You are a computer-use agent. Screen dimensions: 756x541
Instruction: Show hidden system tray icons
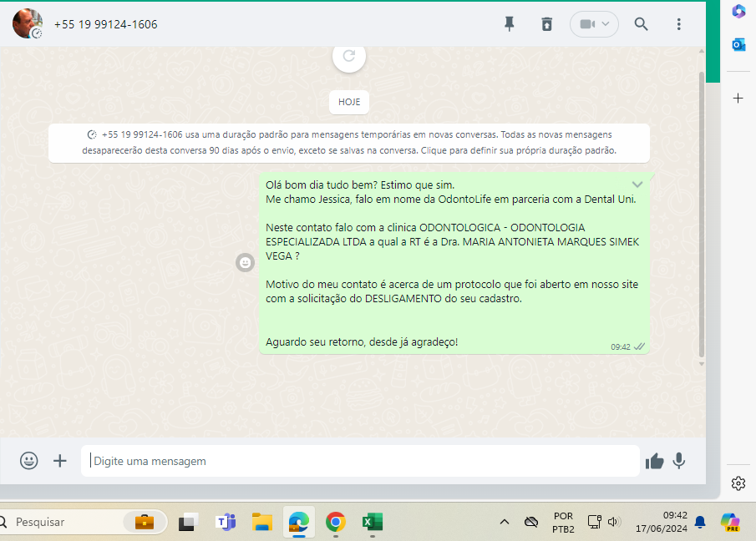point(505,522)
